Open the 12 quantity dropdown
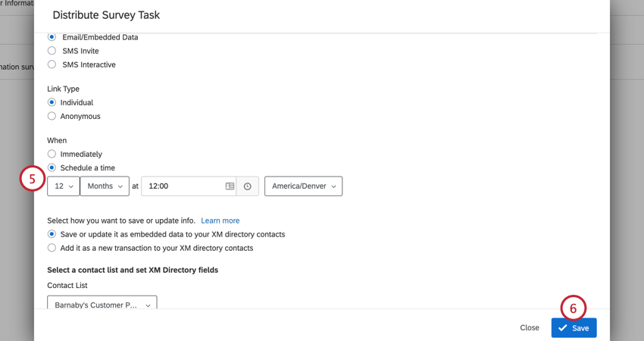Viewport: 644px width, 341px height. [x=63, y=186]
